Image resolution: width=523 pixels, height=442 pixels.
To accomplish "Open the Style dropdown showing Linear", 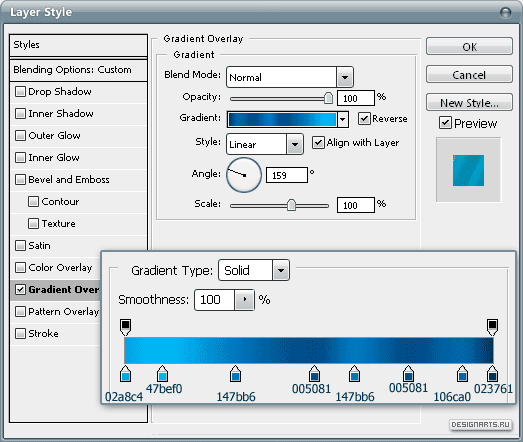I will pos(295,144).
